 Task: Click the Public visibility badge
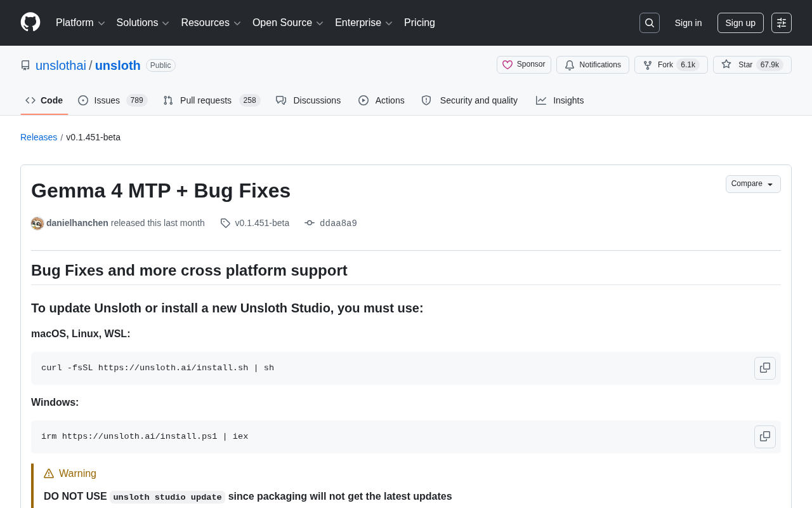160,65
